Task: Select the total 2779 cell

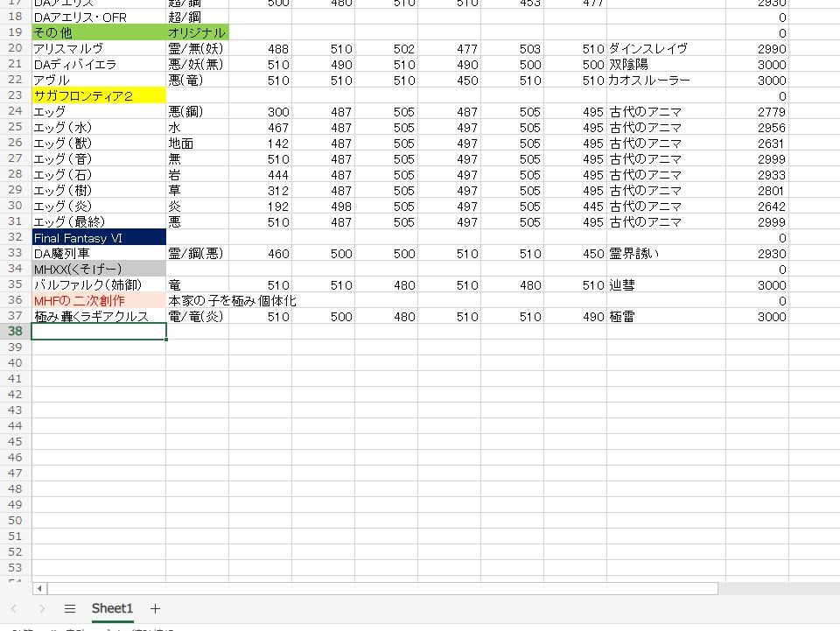Action: coord(757,111)
